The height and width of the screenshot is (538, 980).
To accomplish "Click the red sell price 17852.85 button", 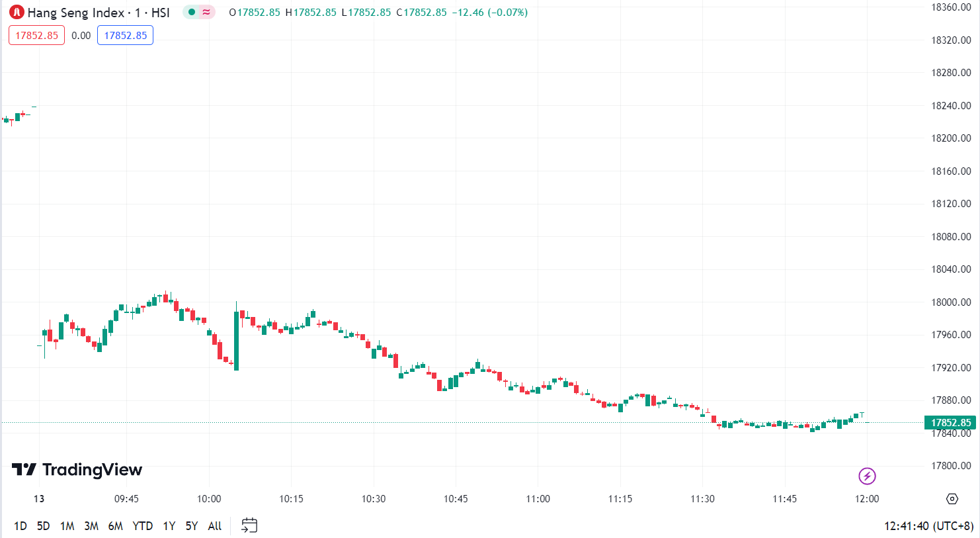I will coord(36,35).
